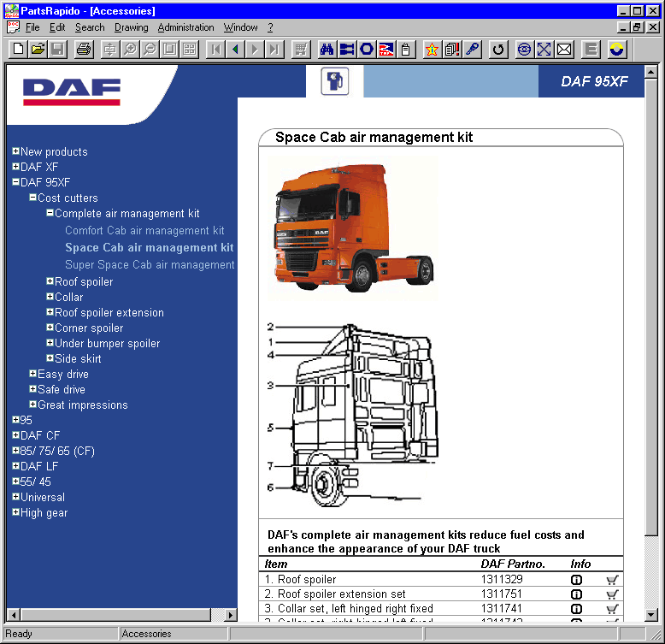Open info for Roof spoiler extension set
Viewport: 665px width, 644px height.
(x=576, y=594)
